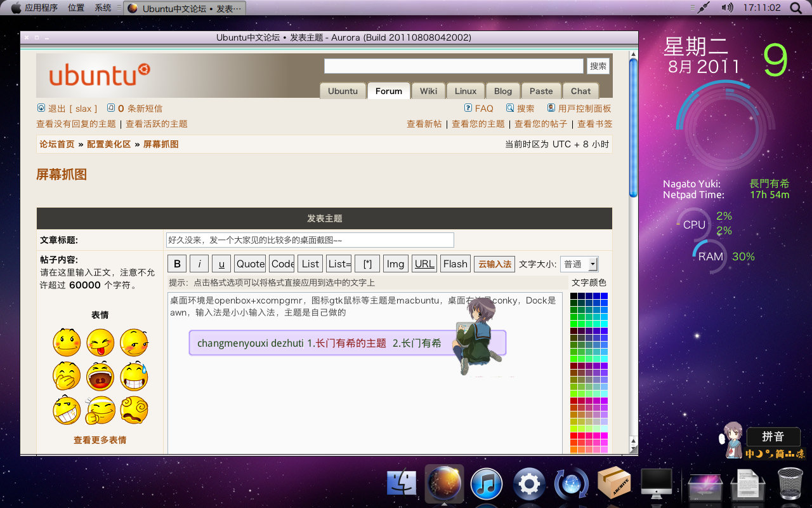Open the 文字大小 font size dropdown
The image size is (812, 508).
pyautogui.click(x=579, y=264)
